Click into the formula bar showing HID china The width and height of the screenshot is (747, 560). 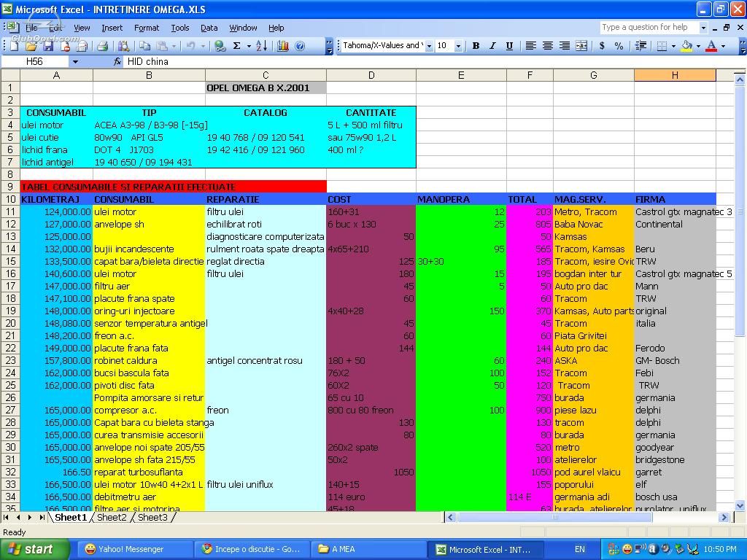(431, 61)
